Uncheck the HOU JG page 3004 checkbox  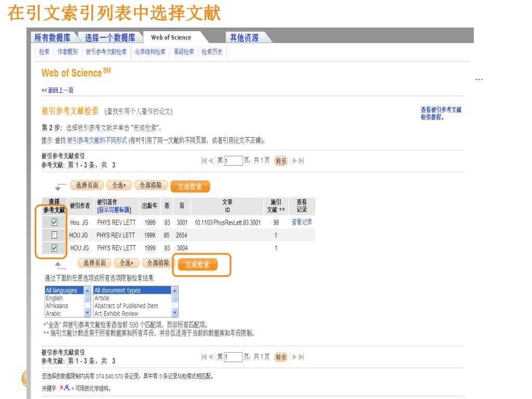pos(54,248)
